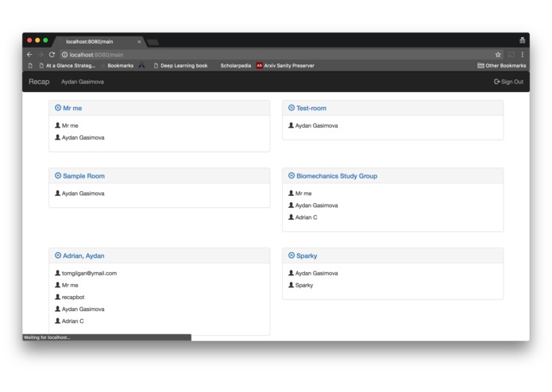Open the Sparky room link
The width and height of the screenshot is (552, 392).
[307, 256]
